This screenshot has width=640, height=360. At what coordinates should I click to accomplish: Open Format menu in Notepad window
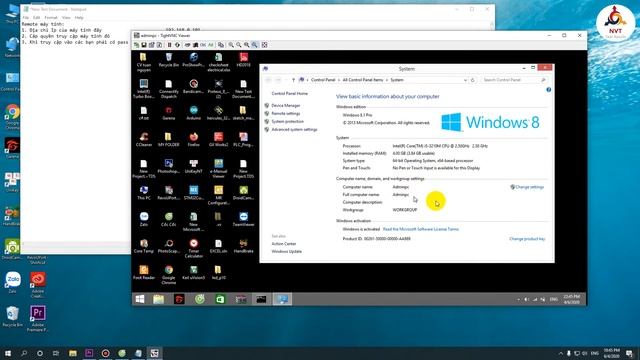[x=51, y=18]
